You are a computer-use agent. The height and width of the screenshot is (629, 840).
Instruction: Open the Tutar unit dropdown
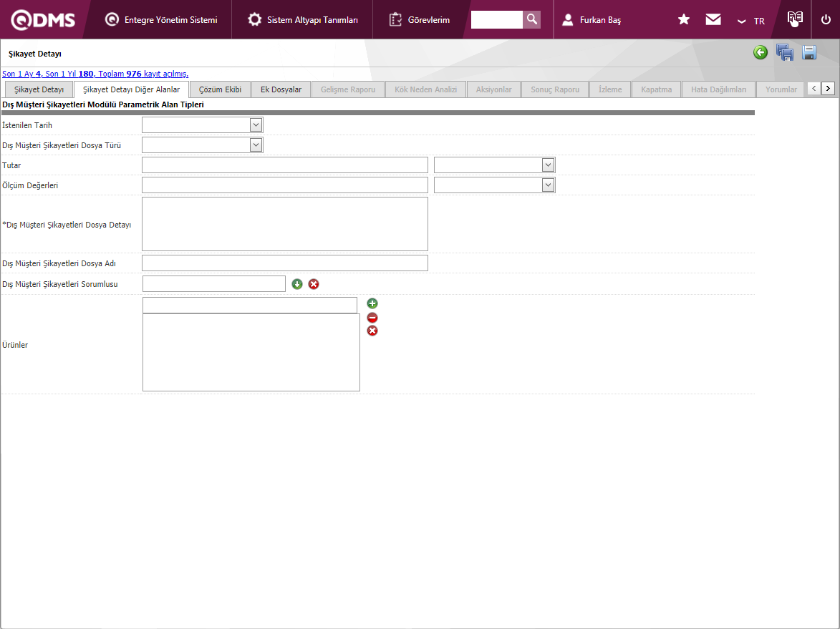point(548,165)
